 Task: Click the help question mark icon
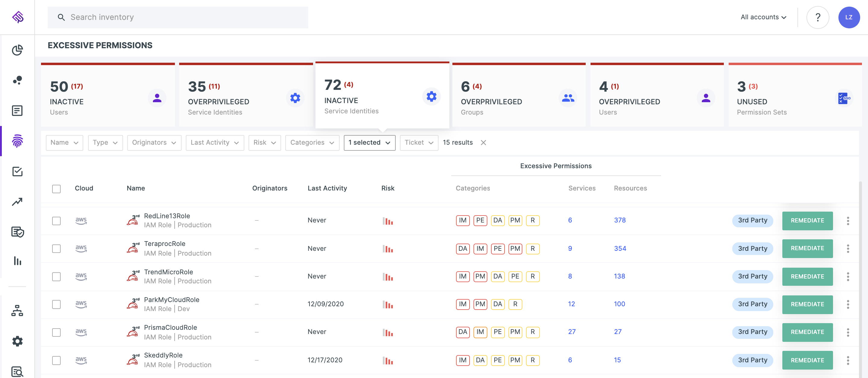coord(817,17)
